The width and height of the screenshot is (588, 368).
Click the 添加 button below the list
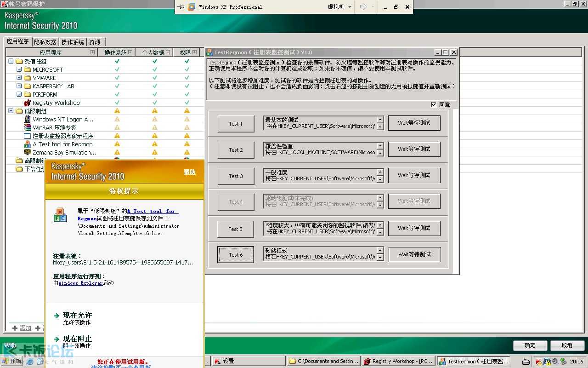pos(22,328)
